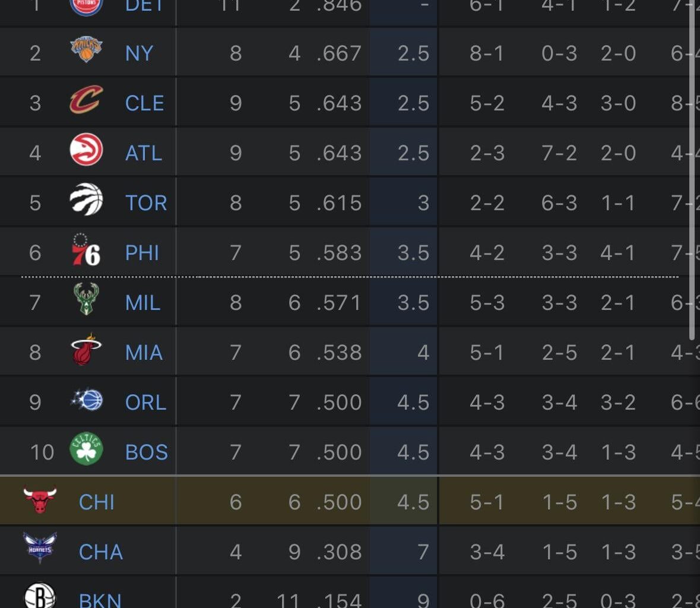Select the Cleveland Cavaliers logo
The height and width of the screenshot is (608, 700).
click(x=86, y=102)
